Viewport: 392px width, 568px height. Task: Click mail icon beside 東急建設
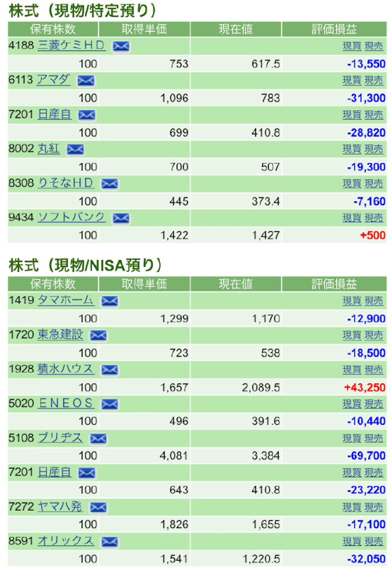(x=98, y=336)
